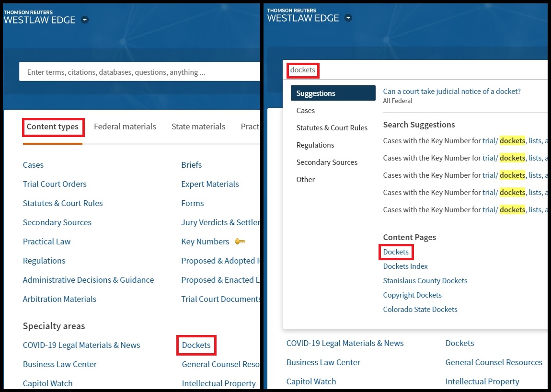Open Stanislaus County Dockets link
The height and width of the screenshot is (392, 551).
(425, 281)
